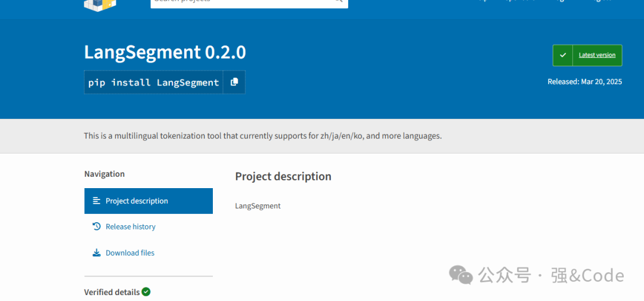Click the green checkmark beside Latest version
Viewport: 644px width, 301px height.
[563, 55]
